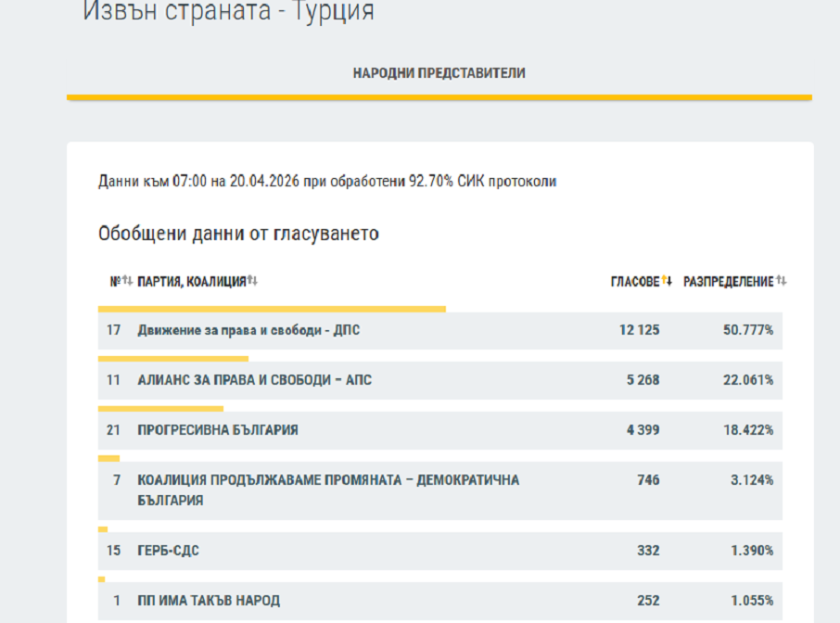Click the yellow result bar above ДПС
Image resolution: width=840 pixels, height=623 pixels.
pos(272,309)
